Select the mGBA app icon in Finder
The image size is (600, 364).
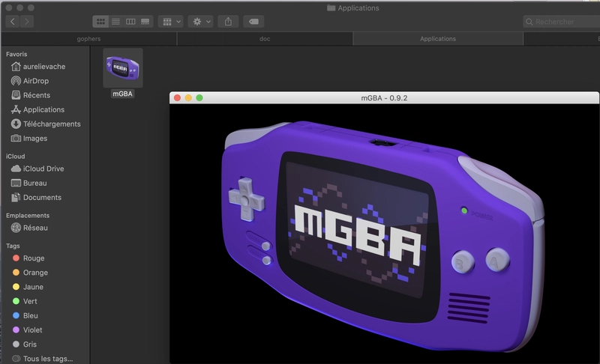(123, 68)
